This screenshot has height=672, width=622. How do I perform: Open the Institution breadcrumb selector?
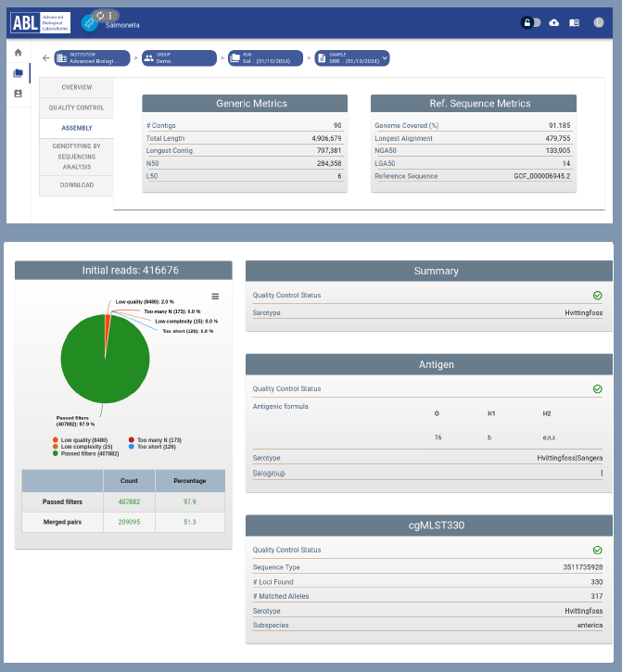pos(91,57)
